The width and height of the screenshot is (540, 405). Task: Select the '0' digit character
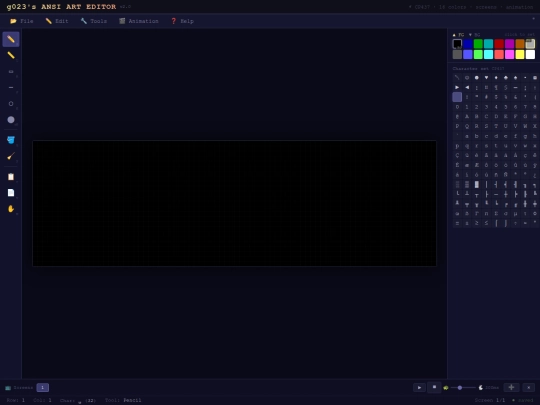pos(457,107)
